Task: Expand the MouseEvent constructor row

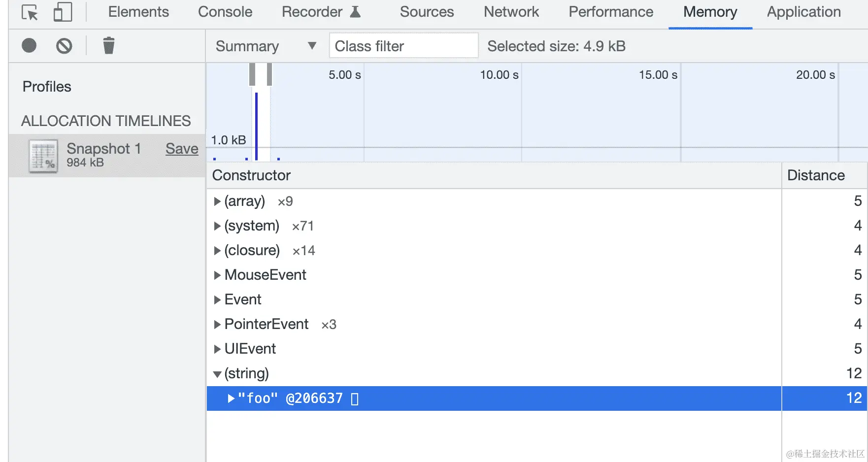Action: pos(217,275)
